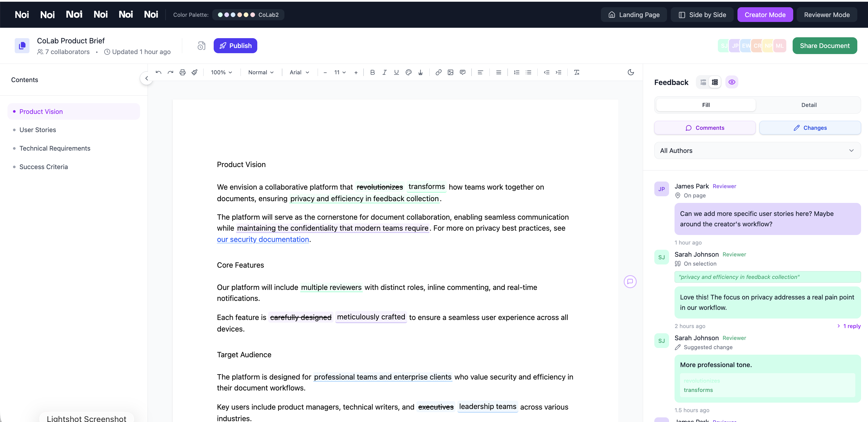Click the Share Document button
The image size is (868, 422).
tap(824, 46)
